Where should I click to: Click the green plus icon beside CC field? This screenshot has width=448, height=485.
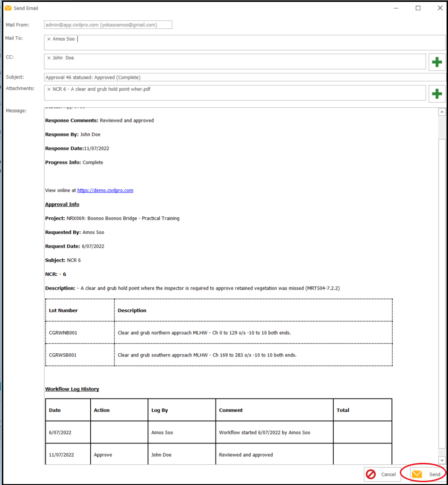coord(437,62)
